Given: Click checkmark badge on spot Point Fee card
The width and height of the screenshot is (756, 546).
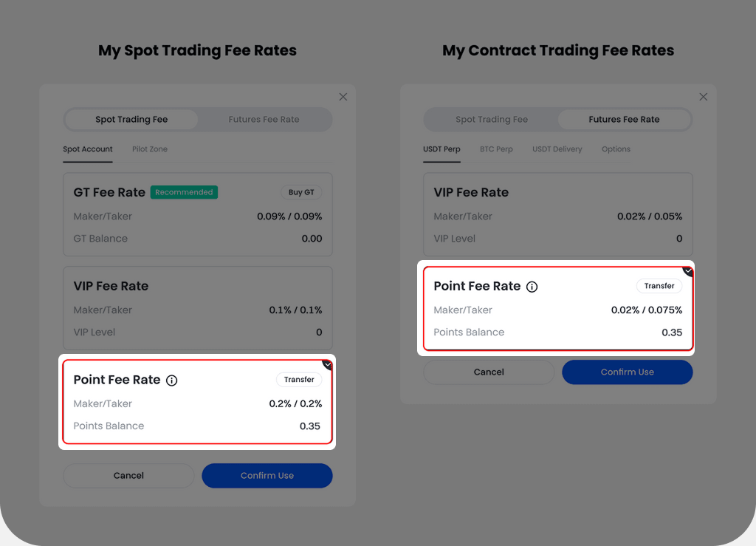Looking at the screenshot, I should (327, 364).
